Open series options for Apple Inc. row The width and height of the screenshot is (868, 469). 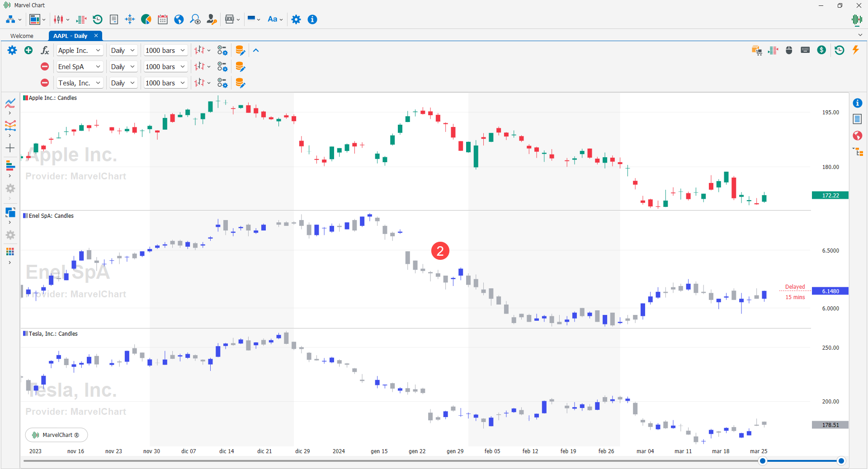(222, 50)
